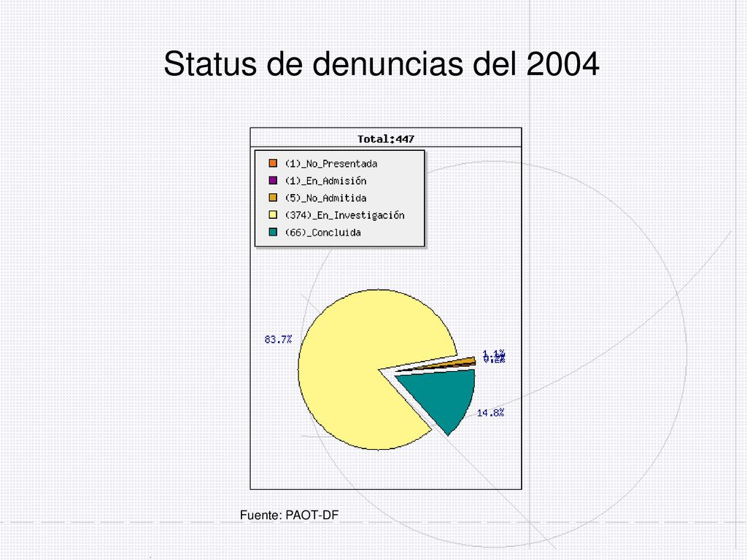Click the overlapping '1.1%' label
The height and width of the screenshot is (560, 747).
pos(494,354)
